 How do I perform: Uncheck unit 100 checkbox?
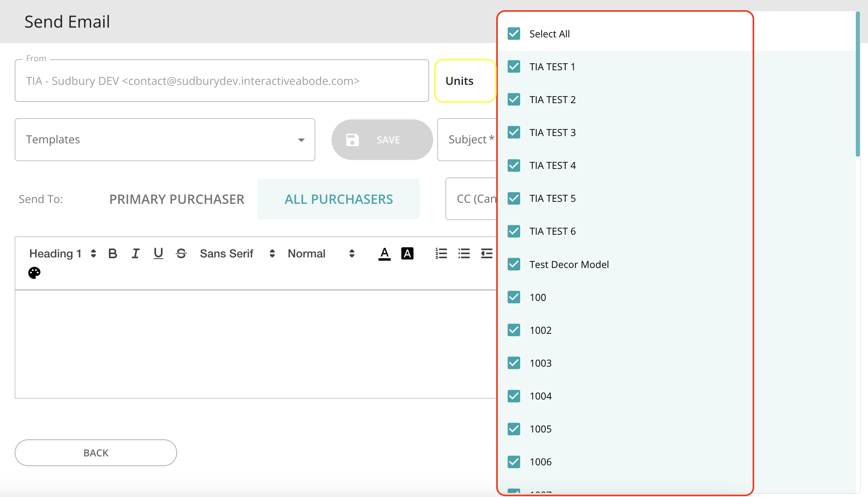click(514, 297)
